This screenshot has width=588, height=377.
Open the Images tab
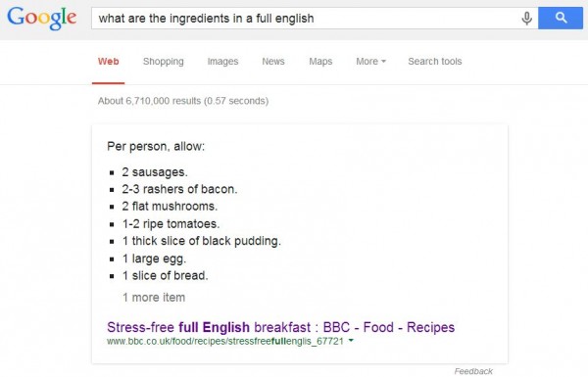(222, 61)
